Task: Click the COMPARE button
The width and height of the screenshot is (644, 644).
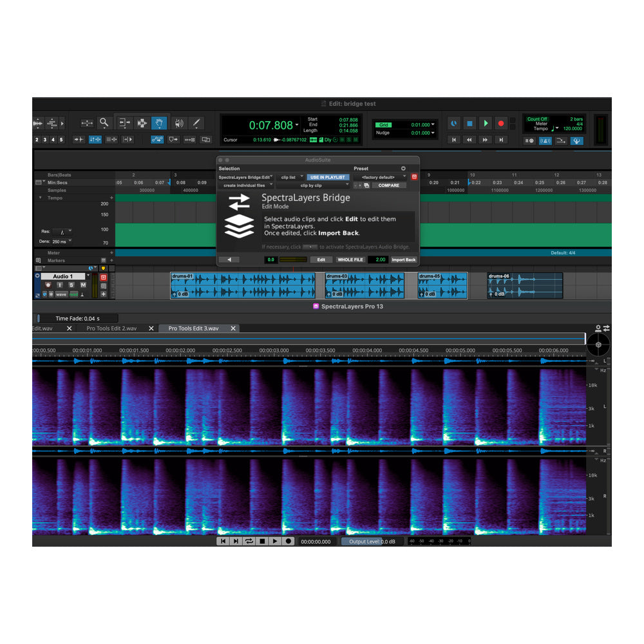Action: 388,185
